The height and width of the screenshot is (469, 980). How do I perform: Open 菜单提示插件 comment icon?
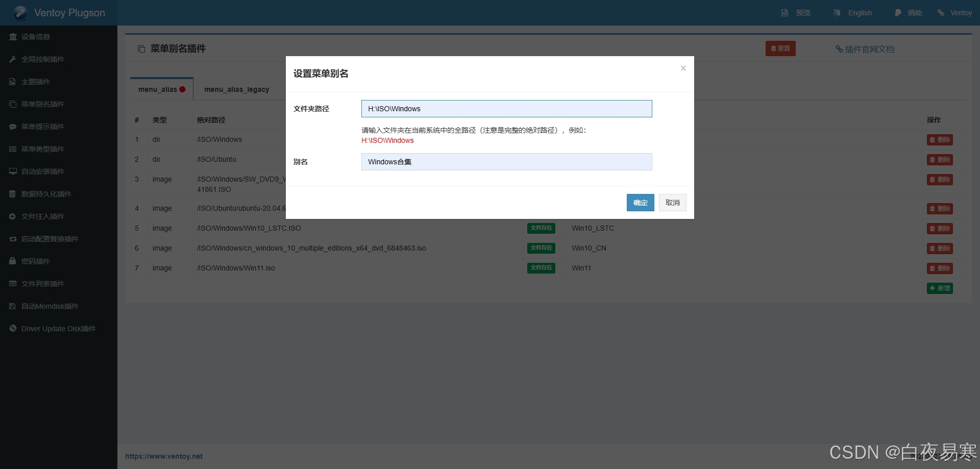click(13, 127)
